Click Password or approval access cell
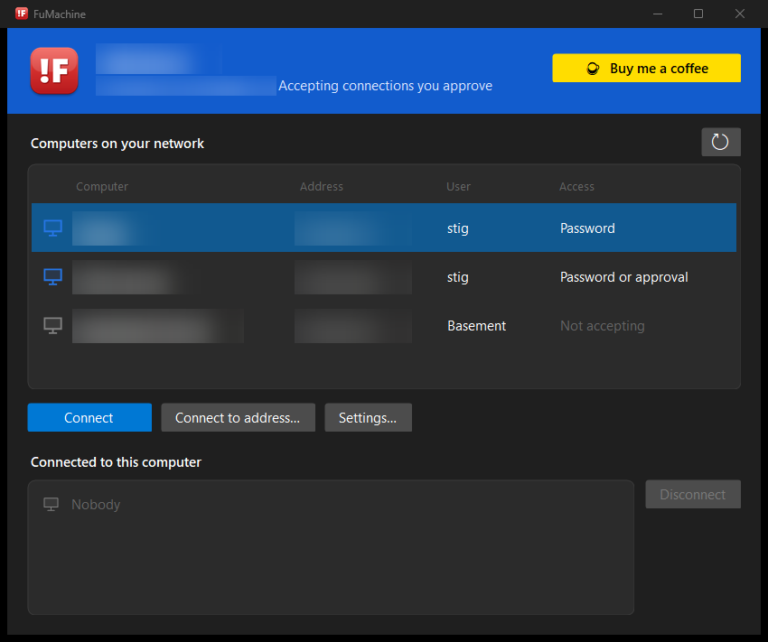The image size is (768, 642). [624, 277]
